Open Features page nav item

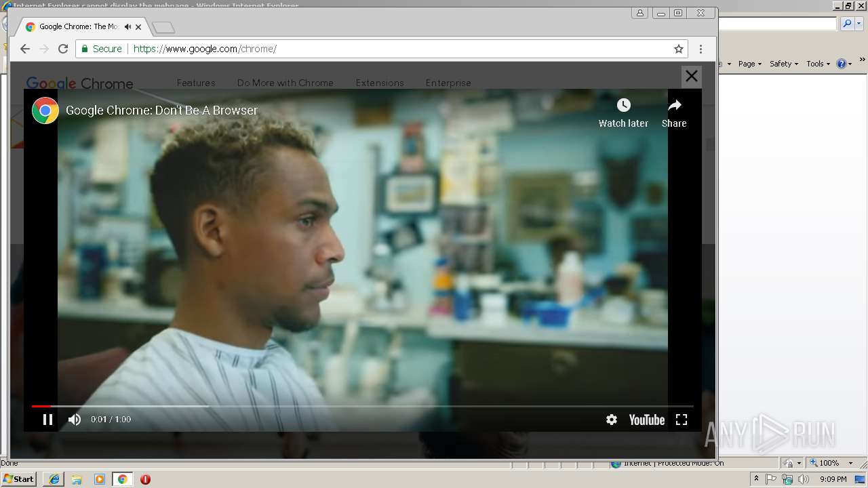tap(196, 83)
